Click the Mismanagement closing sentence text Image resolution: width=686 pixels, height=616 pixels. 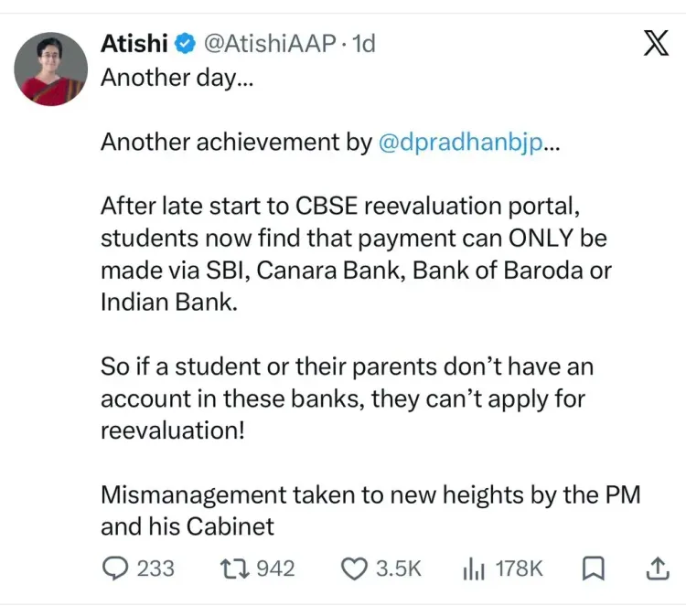[x=370, y=510]
